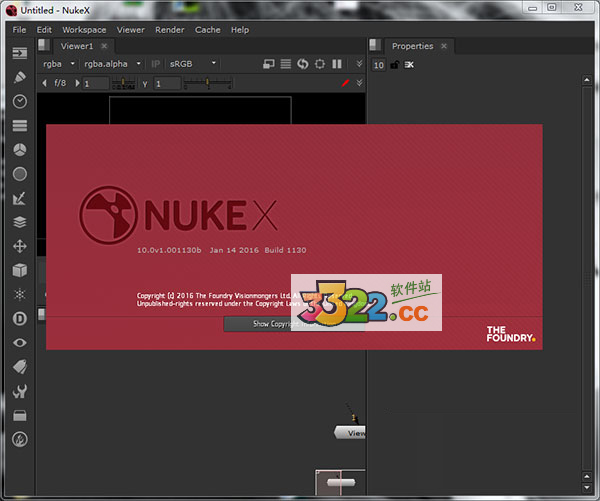
Task: Open the Draw nodes toolbar icon
Action: (x=20, y=77)
